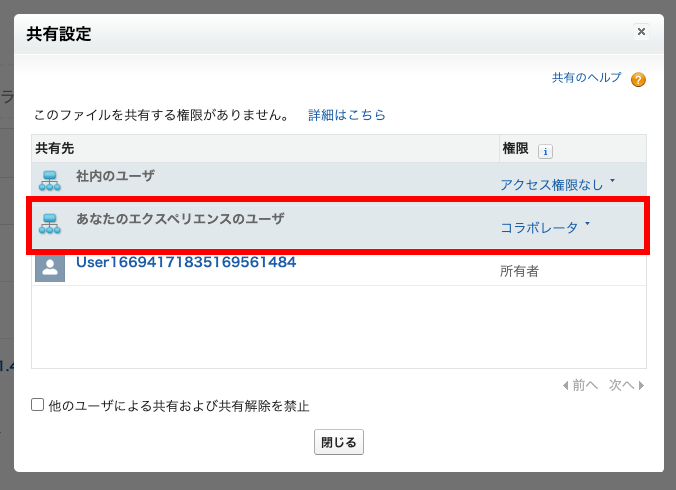Click the 権限 column header text
The width and height of the screenshot is (676, 490).
pos(515,148)
